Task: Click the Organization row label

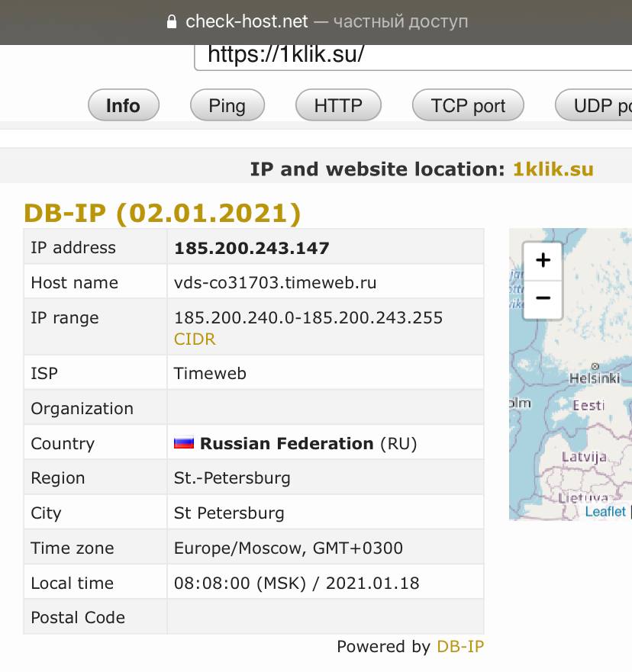Action: click(82, 408)
